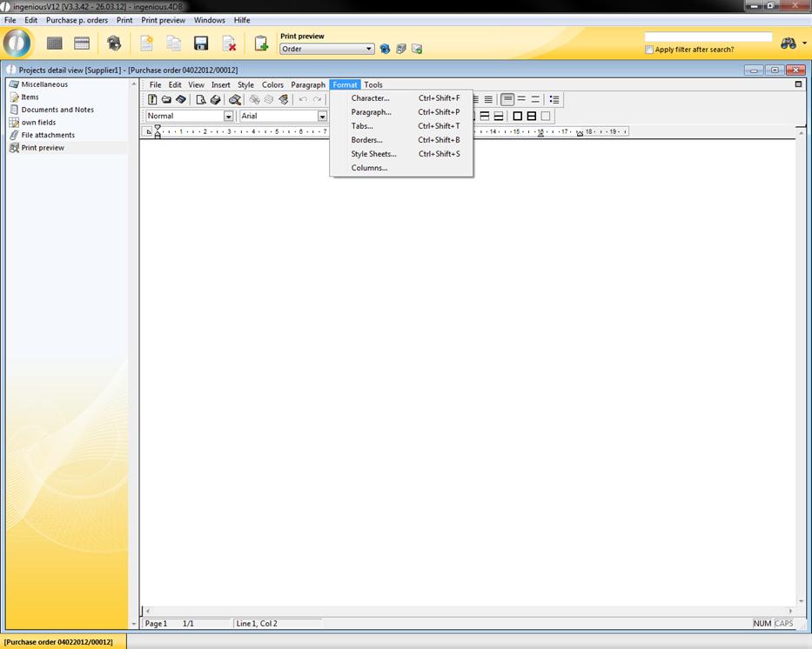Click the clipboard with green plus icon
Image resolution: width=812 pixels, height=649 pixels.
(260, 43)
